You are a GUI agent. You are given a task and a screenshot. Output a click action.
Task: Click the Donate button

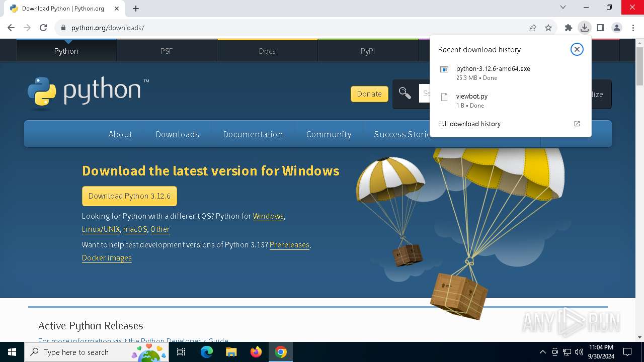coord(369,94)
